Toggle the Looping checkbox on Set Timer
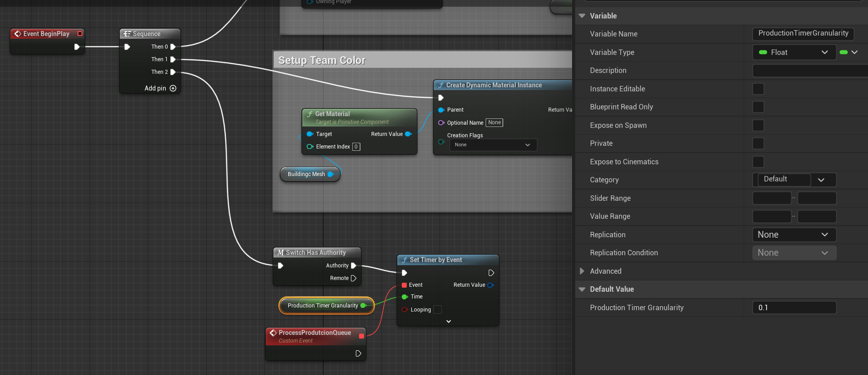868x375 pixels. (437, 310)
